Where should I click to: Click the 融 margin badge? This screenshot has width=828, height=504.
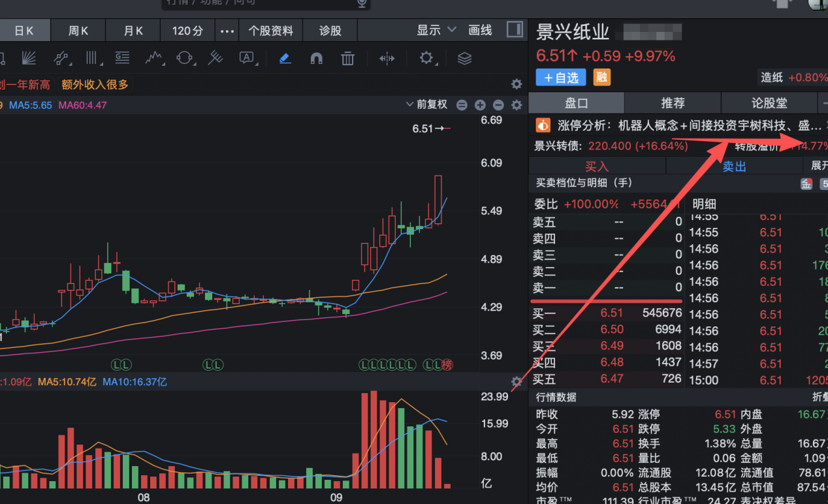[601, 77]
